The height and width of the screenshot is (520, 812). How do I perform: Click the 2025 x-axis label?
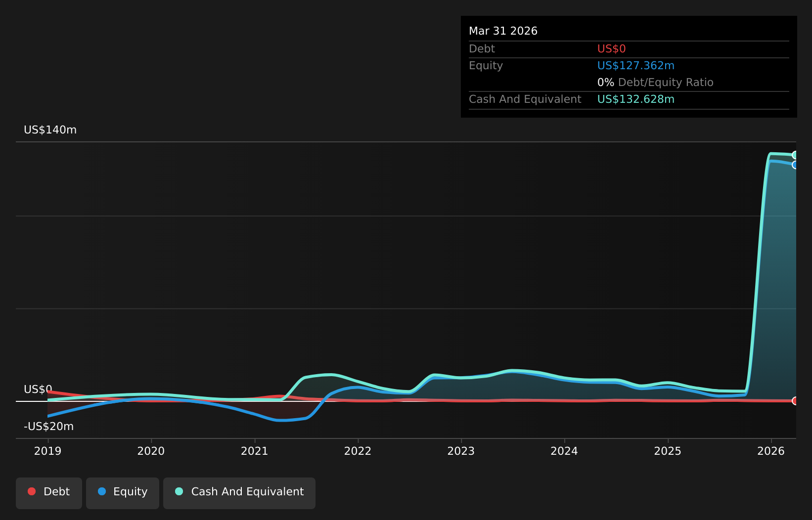pos(668,451)
